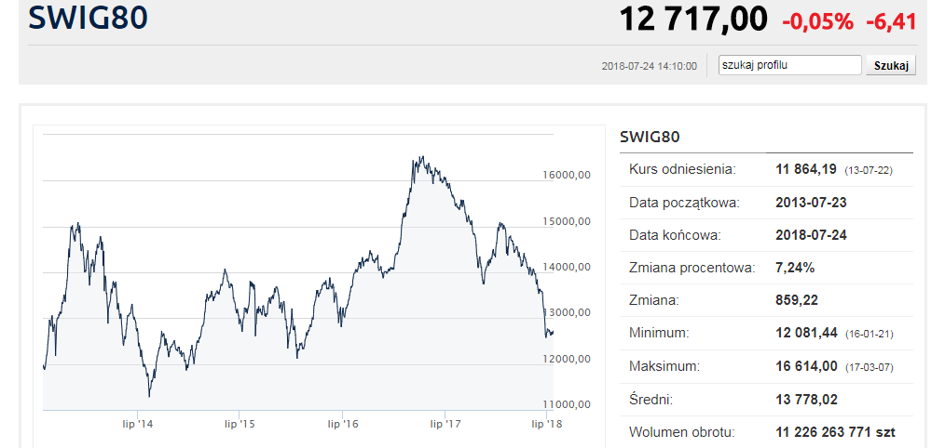Click the 13000,00 y-axis label
Viewport: 945px width, 448px height.
[x=568, y=313]
